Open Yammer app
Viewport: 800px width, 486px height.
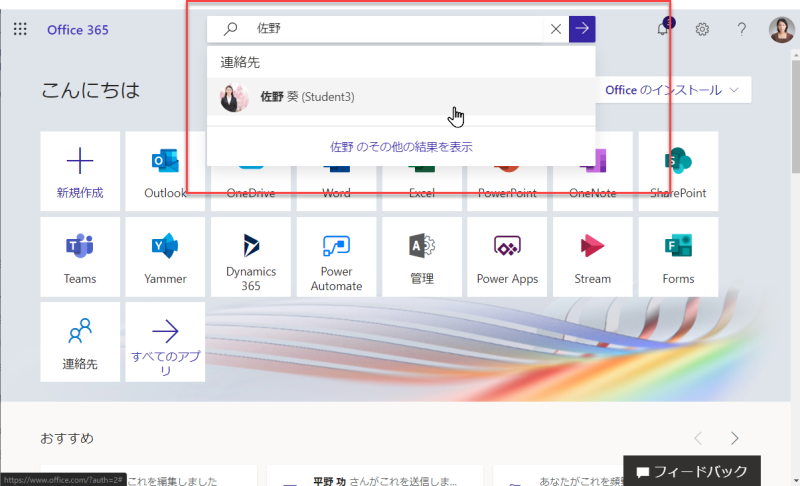[x=165, y=257]
